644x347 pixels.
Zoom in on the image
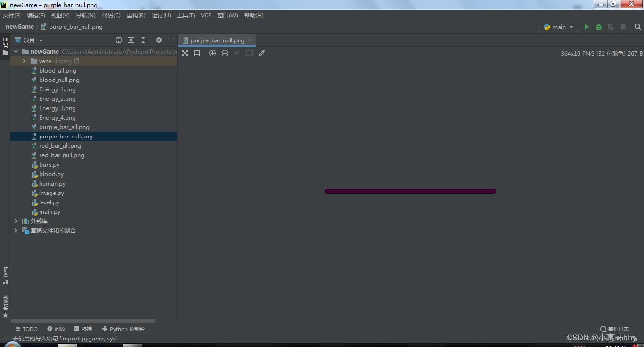click(213, 53)
